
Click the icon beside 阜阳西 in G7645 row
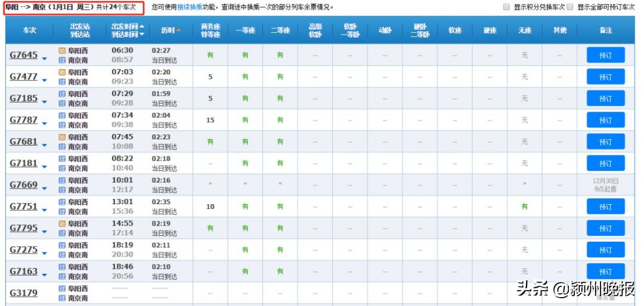[62, 51]
